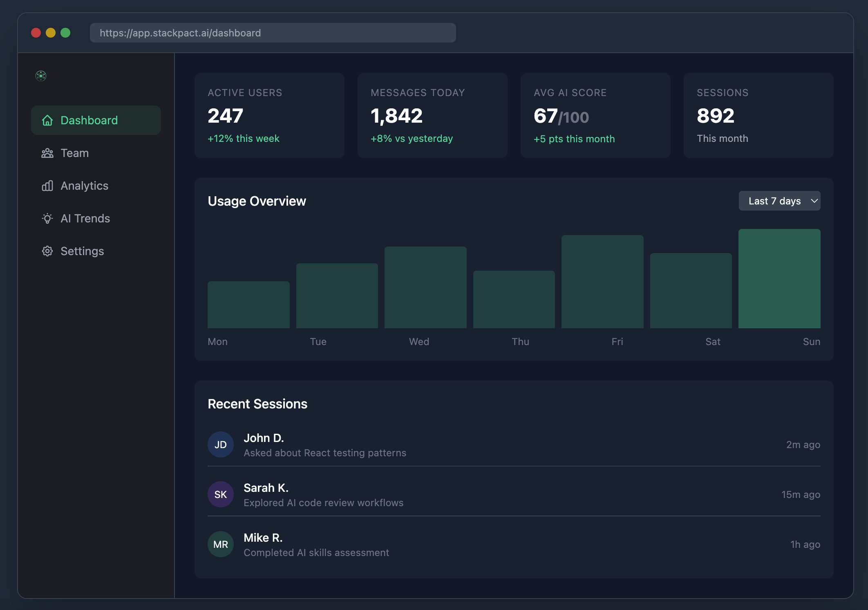
Task: Click the Team members icon in sidebar
Action: tap(47, 153)
